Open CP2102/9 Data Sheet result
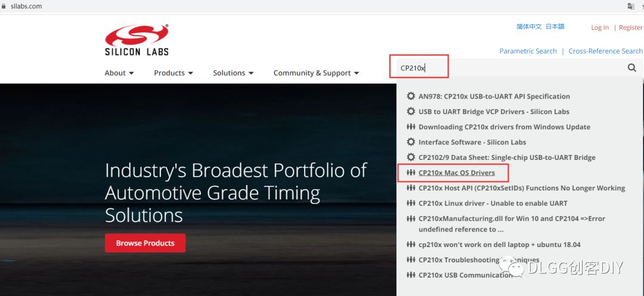Screen dimensions: 644x296 pyautogui.click(x=507, y=157)
